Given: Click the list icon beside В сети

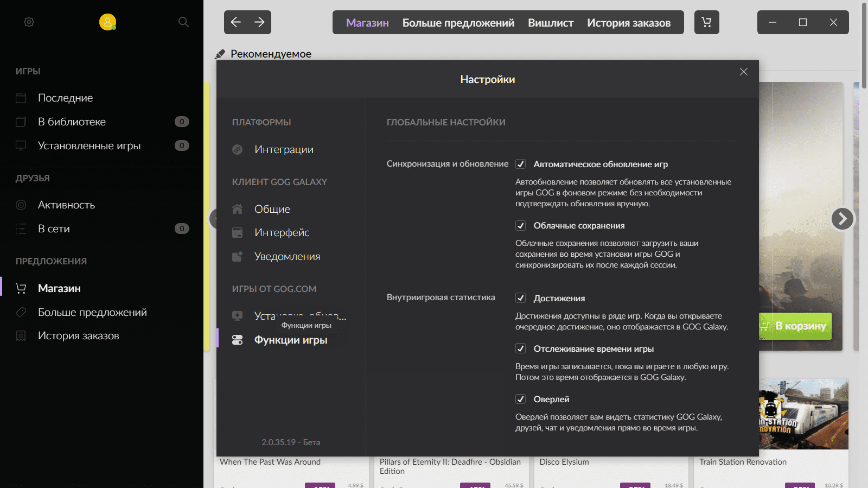Looking at the screenshot, I should click(x=21, y=229).
